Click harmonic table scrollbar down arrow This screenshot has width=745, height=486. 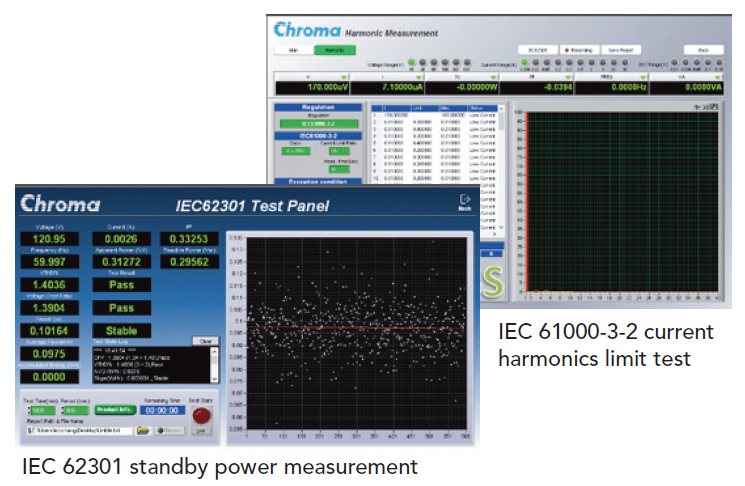(501, 228)
